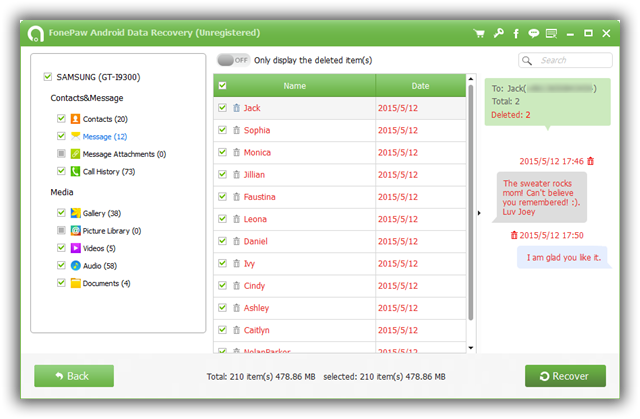Viewport: 640px width, 419px height.
Task: Uncheck the Audio (58) checkbox
Action: [61, 265]
